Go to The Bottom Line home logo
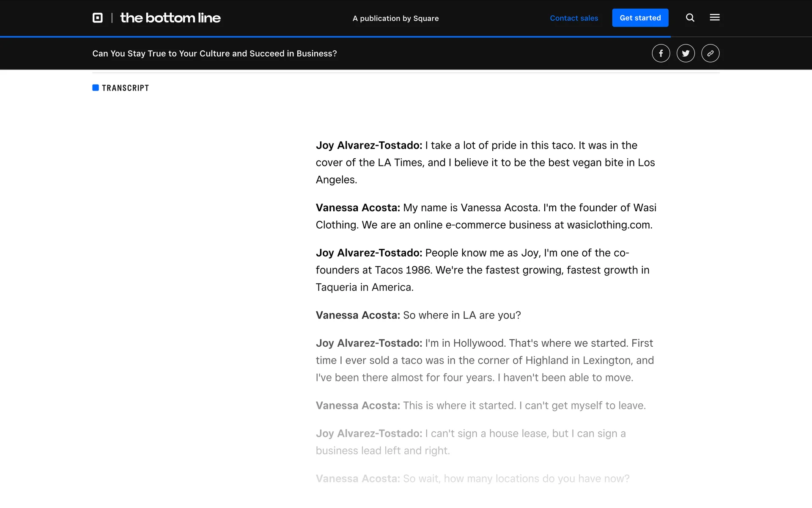 coord(170,18)
